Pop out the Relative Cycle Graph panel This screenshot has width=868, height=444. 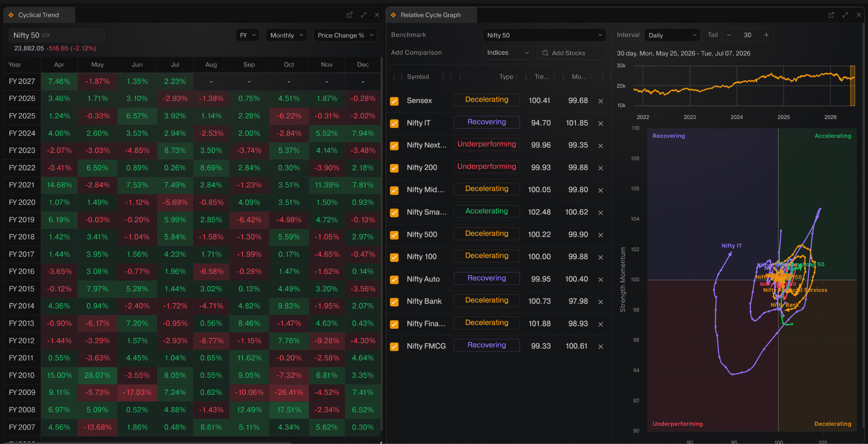coord(831,15)
